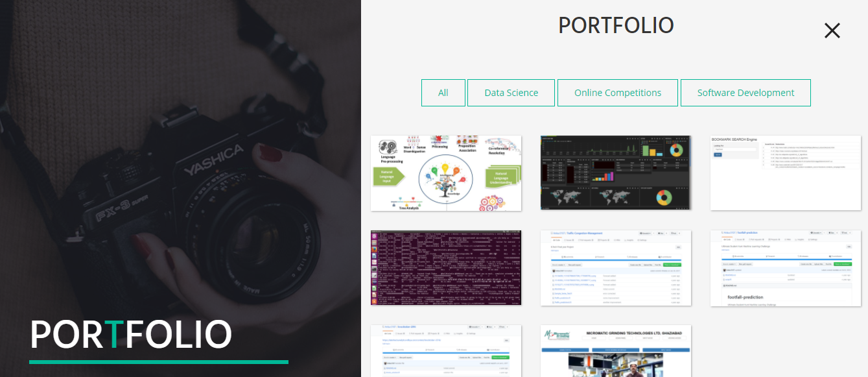
Task: Open the knocktober-2016 repository thumbnail
Action: (x=445, y=350)
